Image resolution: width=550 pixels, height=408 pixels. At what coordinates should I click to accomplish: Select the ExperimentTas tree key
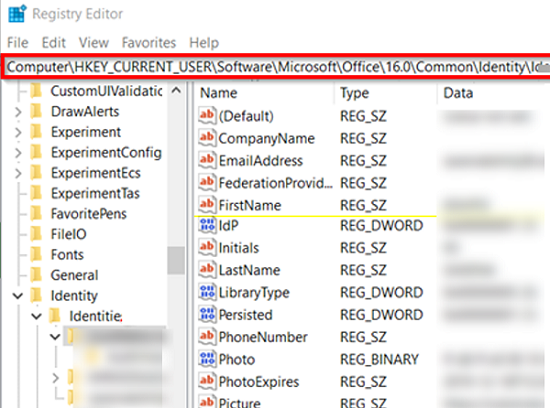[x=95, y=194]
